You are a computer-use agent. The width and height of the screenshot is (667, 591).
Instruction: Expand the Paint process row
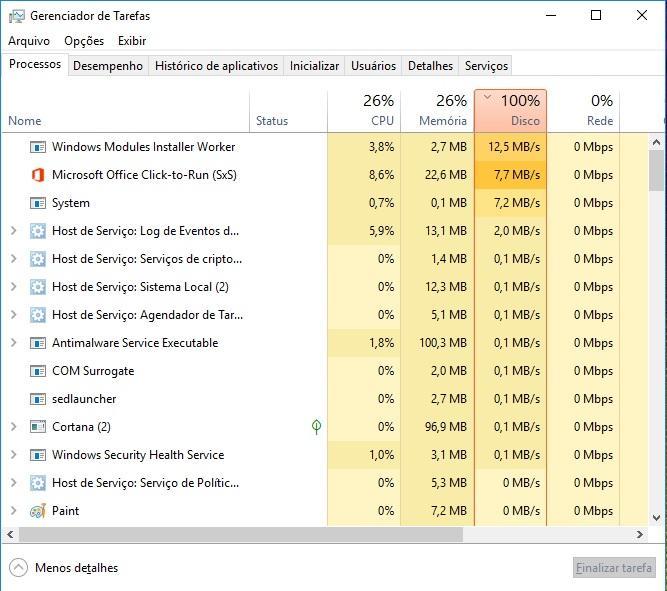[14, 511]
